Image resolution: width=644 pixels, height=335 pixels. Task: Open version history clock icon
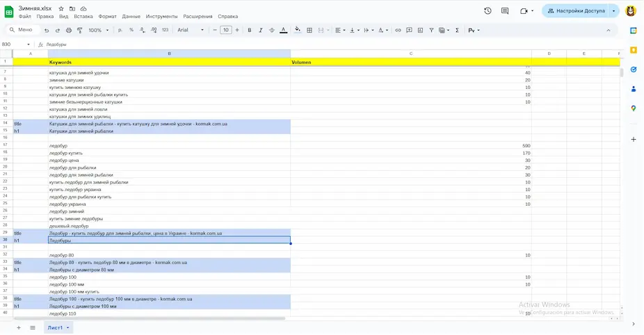coord(488,11)
